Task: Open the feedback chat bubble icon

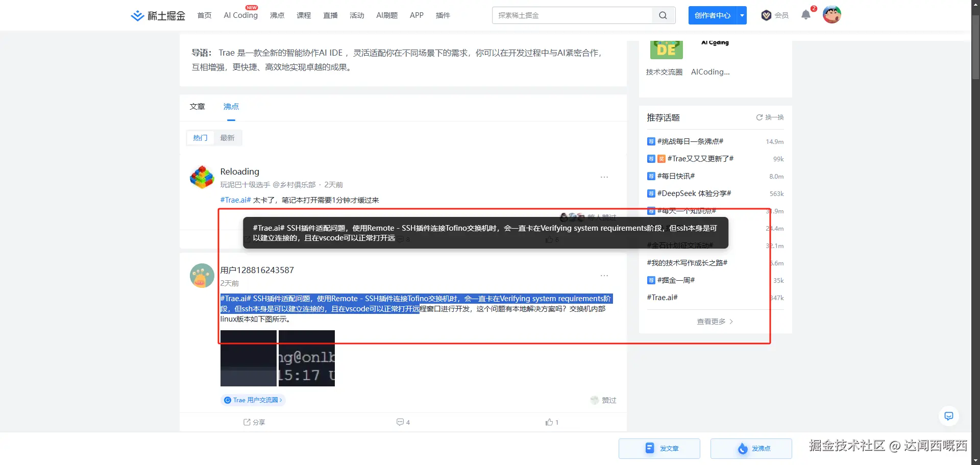Action: pos(948,416)
